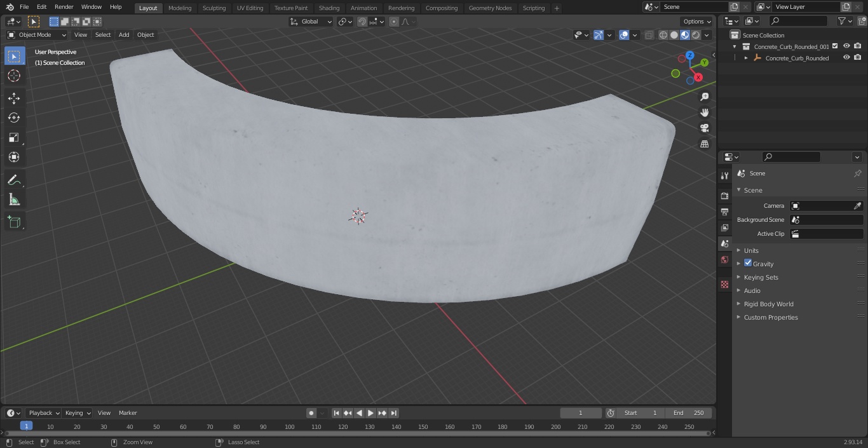
Task: Jump to previous keyframe
Action: (x=348, y=413)
